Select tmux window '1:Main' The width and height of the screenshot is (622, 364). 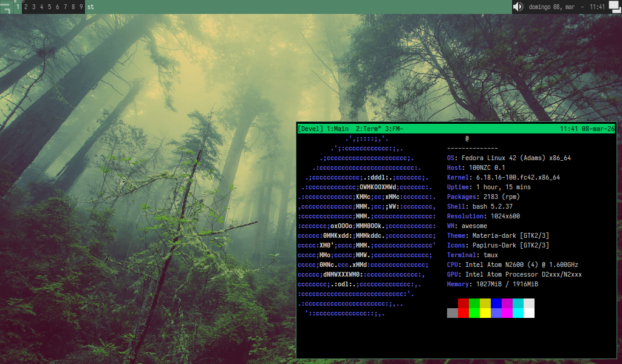click(338, 129)
